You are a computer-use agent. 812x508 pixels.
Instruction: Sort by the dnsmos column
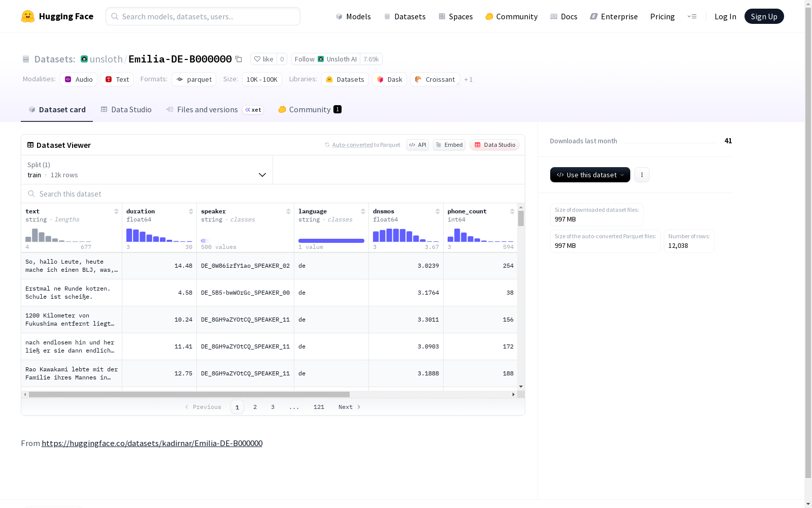click(437, 211)
